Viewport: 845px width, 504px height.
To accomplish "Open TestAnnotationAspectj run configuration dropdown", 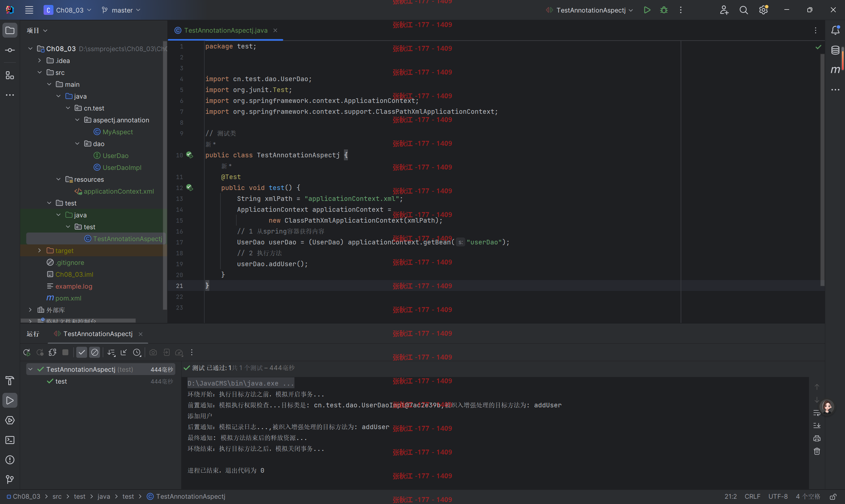I will click(x=590, y=10).
